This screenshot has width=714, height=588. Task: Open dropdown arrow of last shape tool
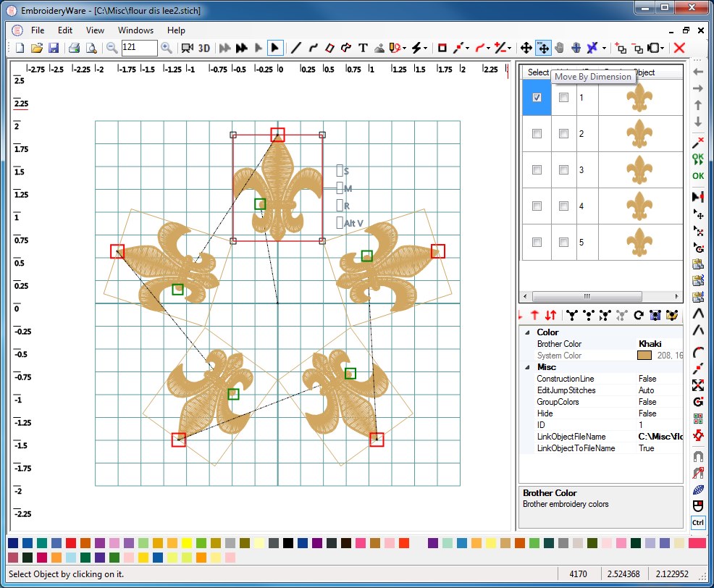663,48
